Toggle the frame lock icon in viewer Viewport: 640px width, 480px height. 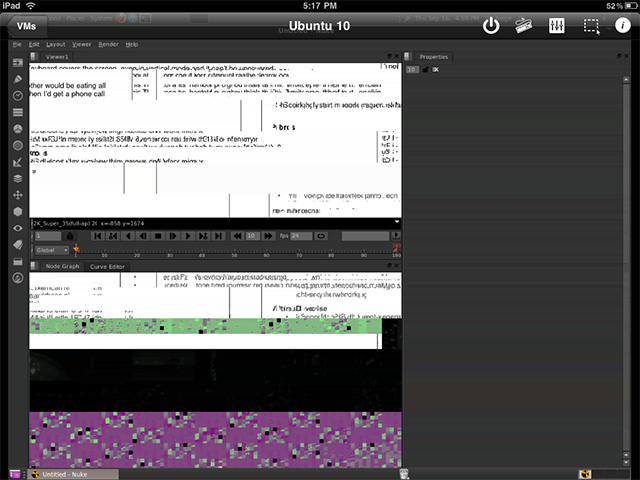pos(70,236)
